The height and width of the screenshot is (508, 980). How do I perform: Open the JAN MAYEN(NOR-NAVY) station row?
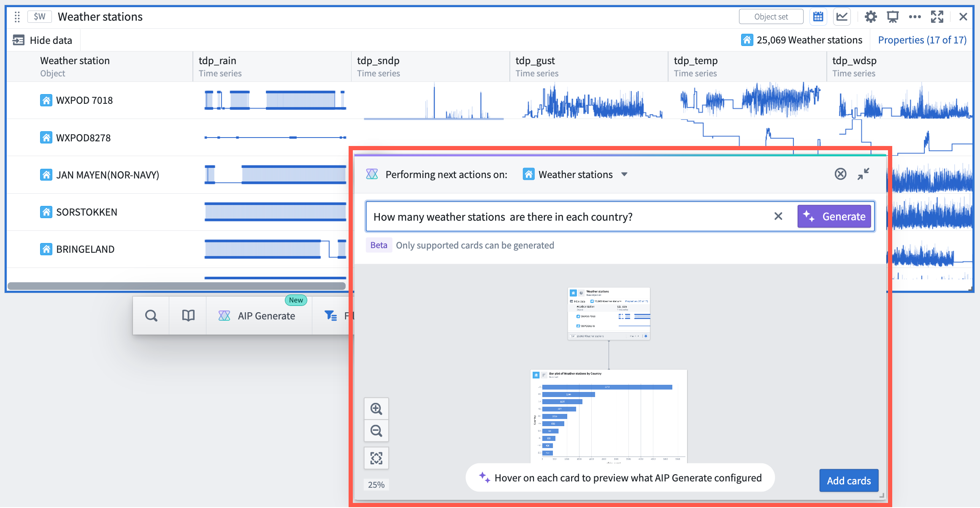(108, 175)
